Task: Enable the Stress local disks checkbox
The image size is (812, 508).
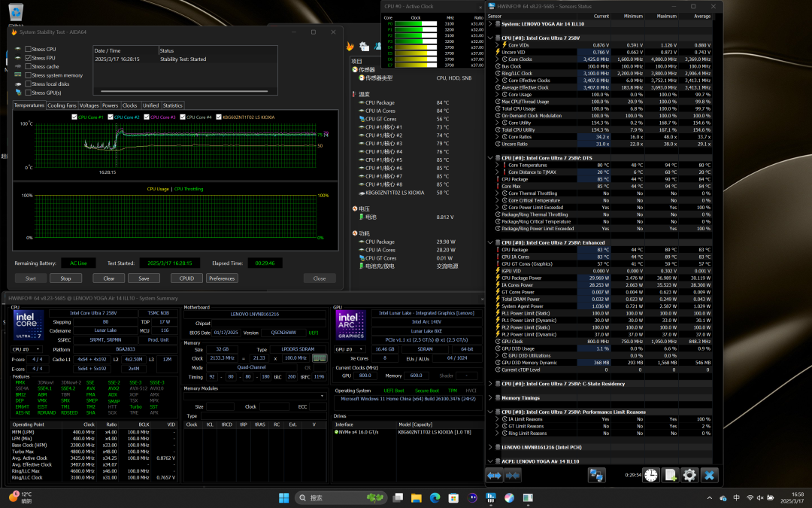Action: click(x=28, y=84)
